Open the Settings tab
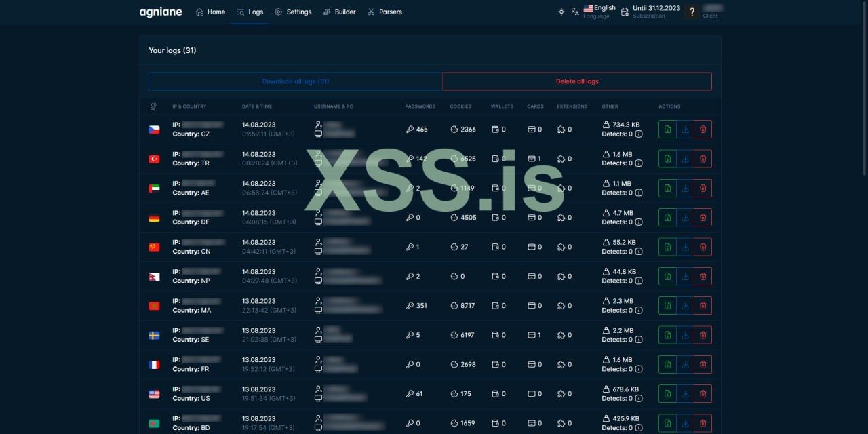Image resolution: width=868 pixels, height=434 pixels. 293,12
